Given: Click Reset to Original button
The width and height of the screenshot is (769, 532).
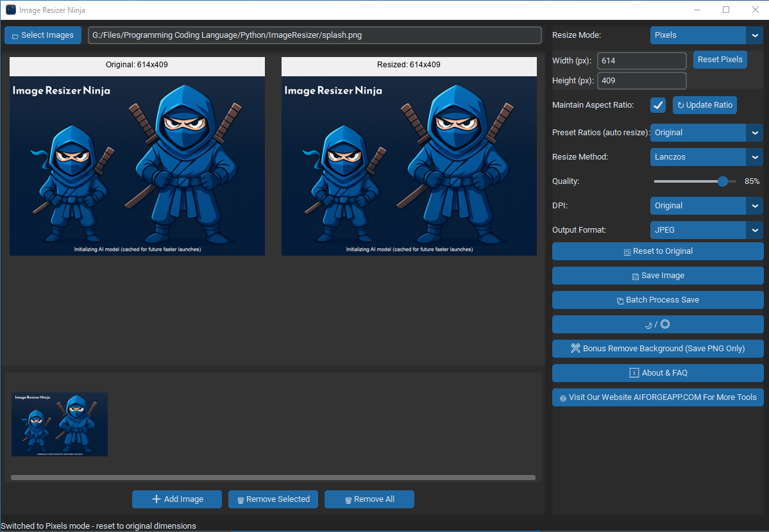Looking at the screenshot, I should click(x=657, y=251).
